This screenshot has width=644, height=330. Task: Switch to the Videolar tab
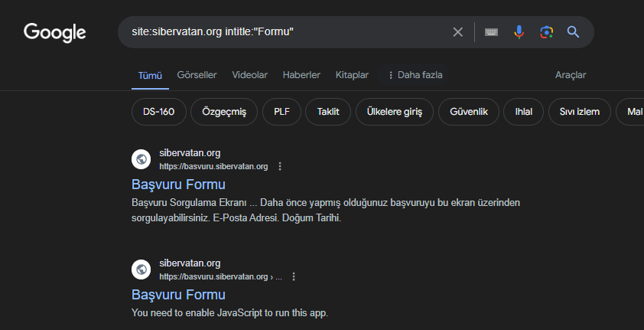coord(249,75)
